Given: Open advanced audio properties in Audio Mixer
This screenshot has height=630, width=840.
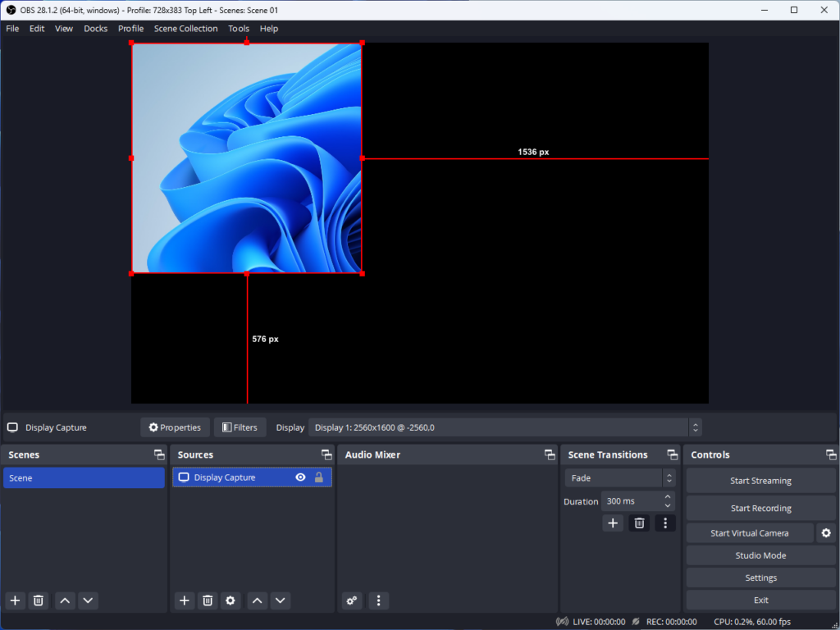Looking at the screenshot, I should (x=351, y=600).
